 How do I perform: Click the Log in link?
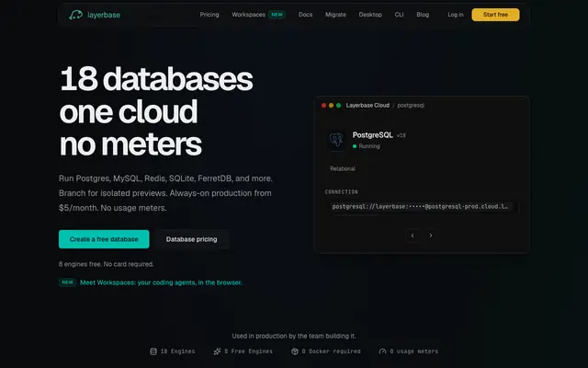click(x=456, y=15)
